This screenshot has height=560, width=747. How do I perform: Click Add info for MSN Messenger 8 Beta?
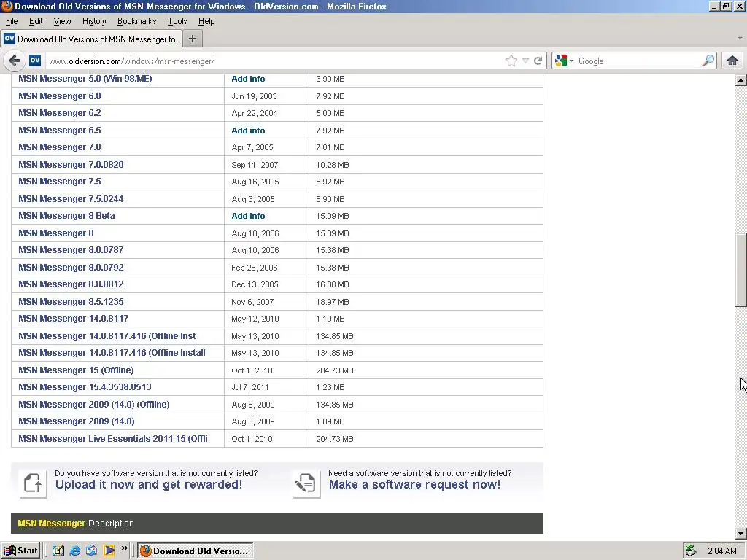pyautogui.click(x=248, y=216)
